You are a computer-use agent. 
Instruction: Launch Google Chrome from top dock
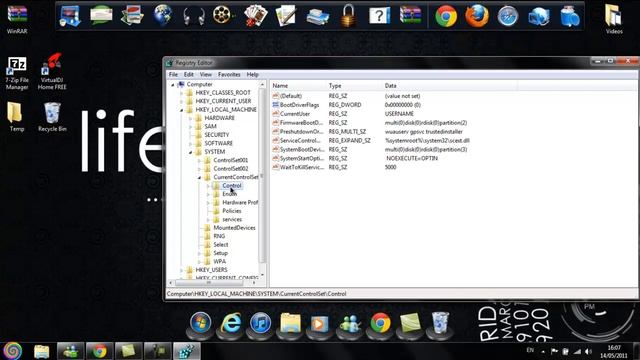446,16
